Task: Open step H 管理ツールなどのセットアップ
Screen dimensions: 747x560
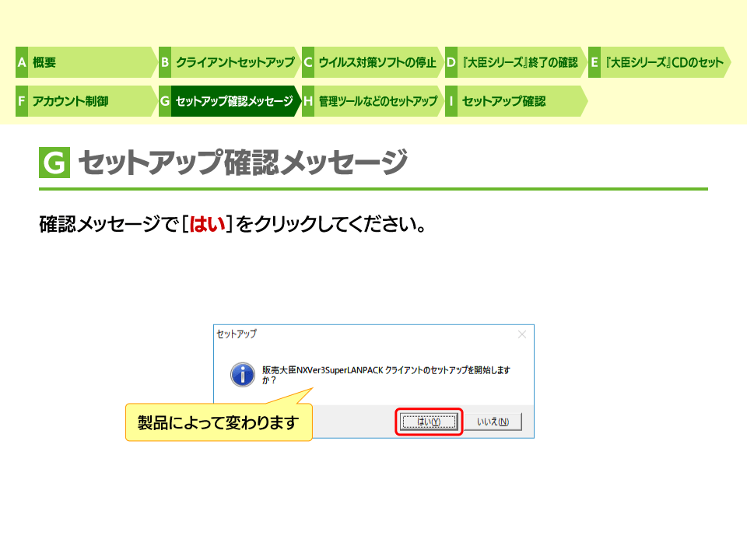Action: coord(372,101)
